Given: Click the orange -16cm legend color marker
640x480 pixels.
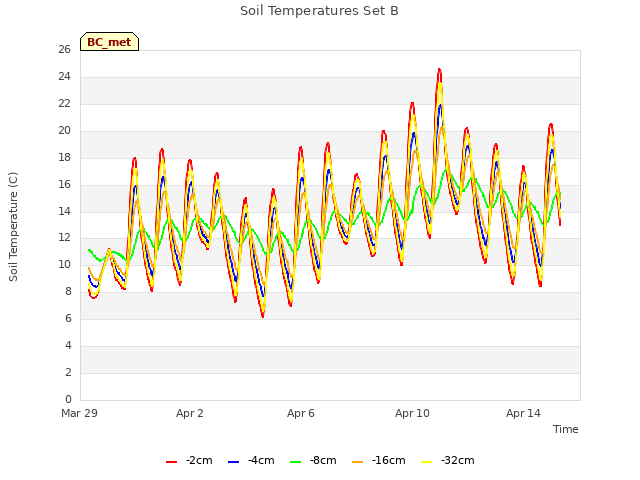Looking at the screenshot, I should pyautogui.click(x=357, y=462).
